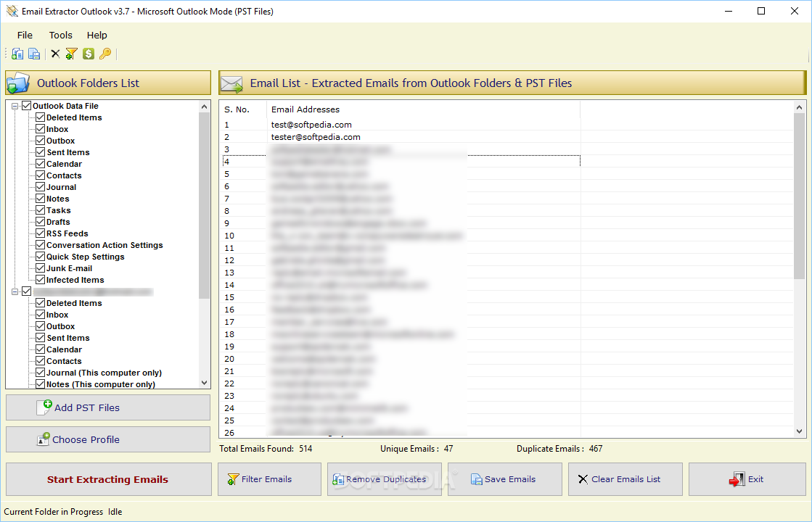Screen dimensions: 812x522
Task: Click the Unique Emails : 47 text
Action: click(x=417, y=449)
